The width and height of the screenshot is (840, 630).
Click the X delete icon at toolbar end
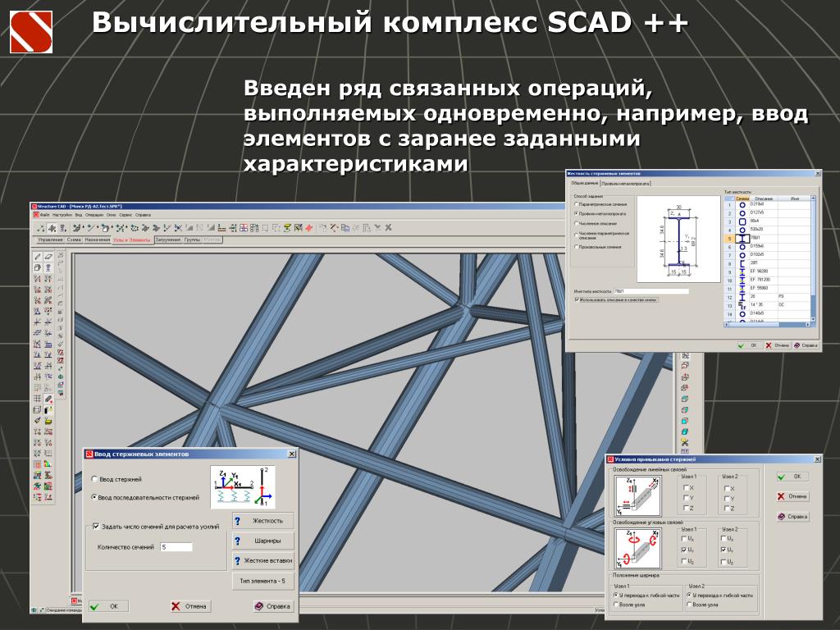(x=388, y=228)
